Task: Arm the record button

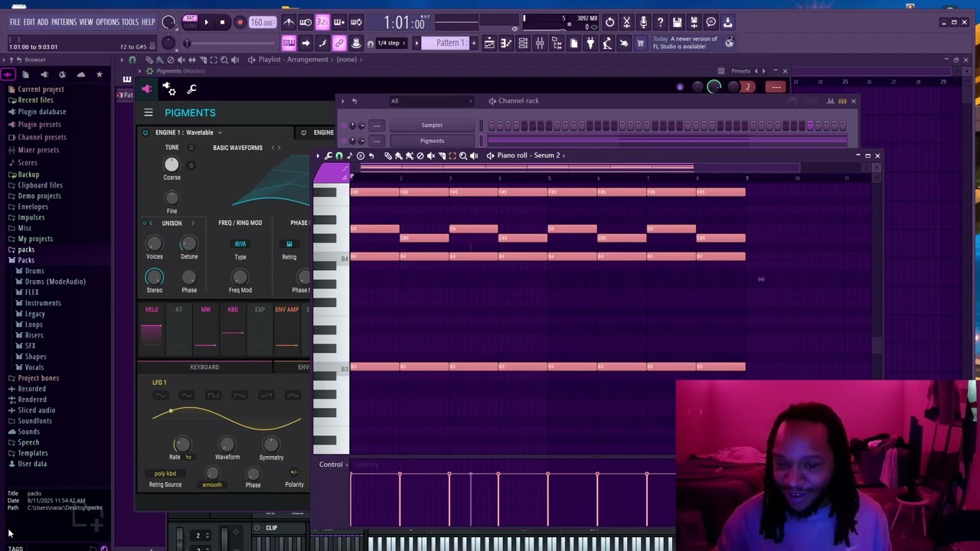Action: tap(240, 22)
